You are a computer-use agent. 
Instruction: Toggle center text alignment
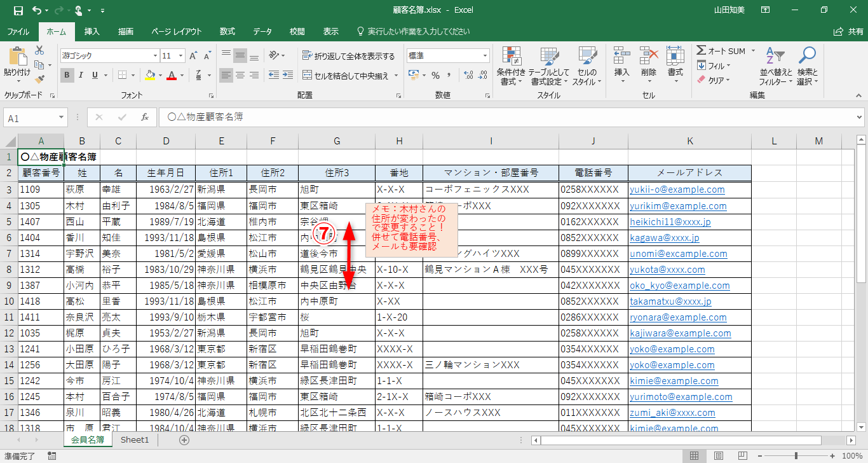240,75
